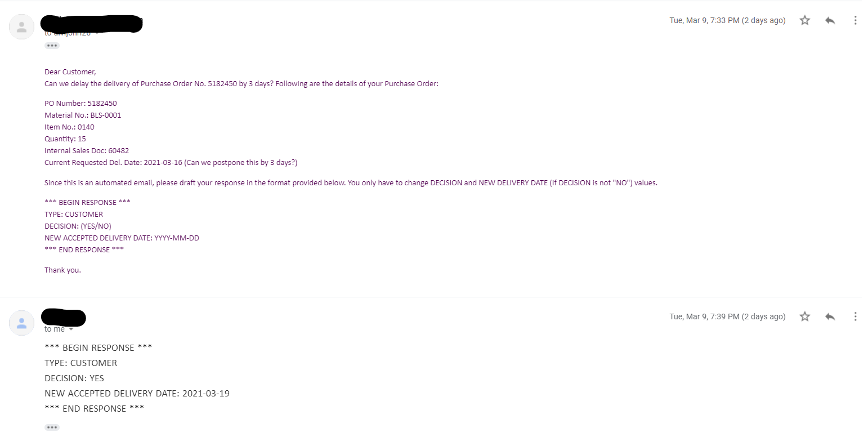Click the "Tue, Mar 9, 7:33 PM" timestamp
This screenshot has width=868, height=437.
click(727, 20)
